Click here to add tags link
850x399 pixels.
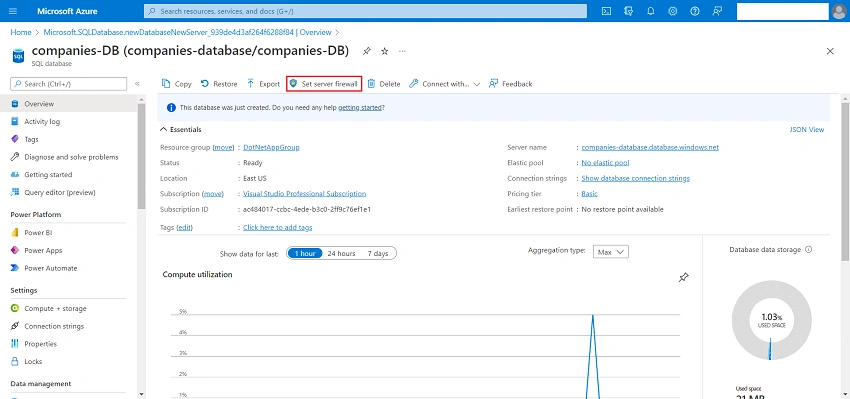(x=278, y=228)
